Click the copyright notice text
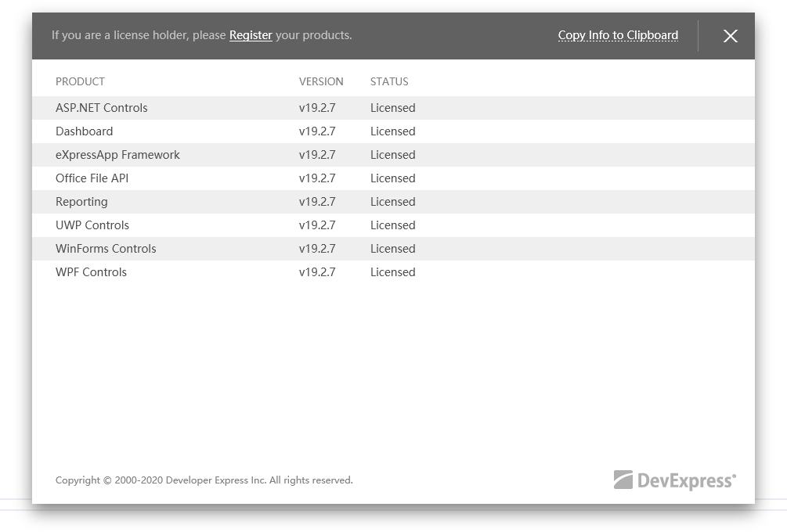787x532 pixels. [204, 480]
